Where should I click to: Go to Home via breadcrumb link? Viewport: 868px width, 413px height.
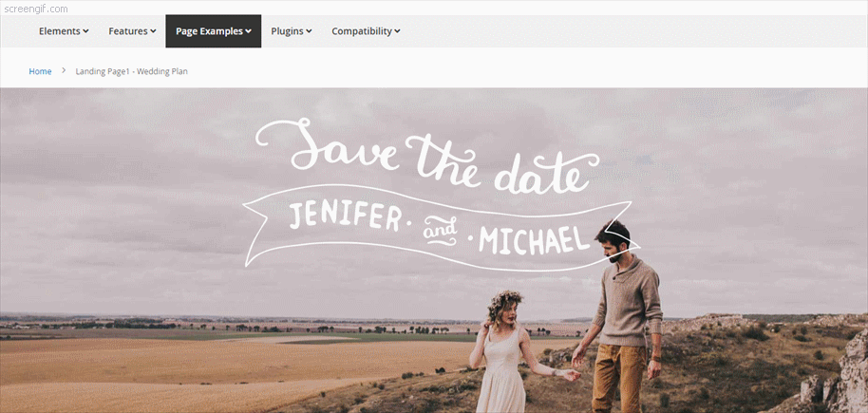41,71
